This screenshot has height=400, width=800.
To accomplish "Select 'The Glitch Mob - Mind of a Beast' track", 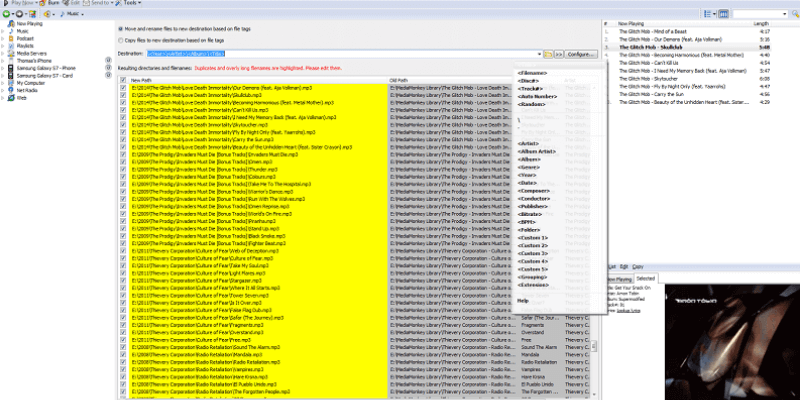I will click(x=655, y=31).
